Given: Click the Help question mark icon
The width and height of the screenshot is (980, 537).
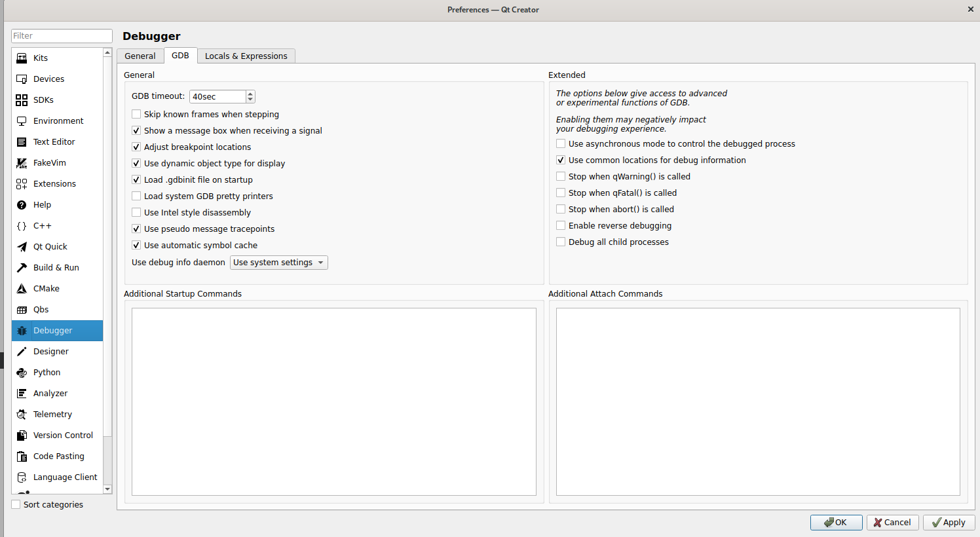Looking at the screenshot, I should click(x=22, y=205).
